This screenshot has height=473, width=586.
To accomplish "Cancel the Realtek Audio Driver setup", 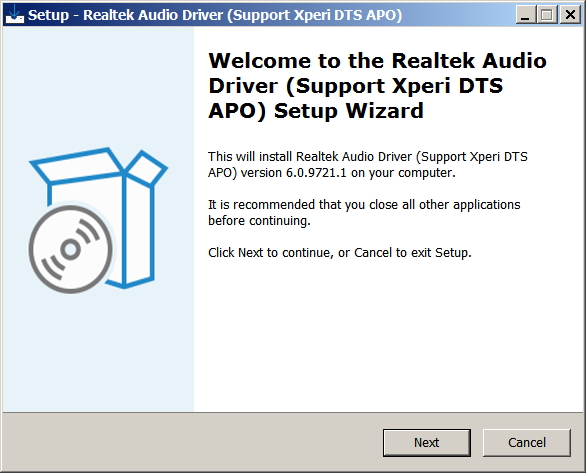I will pyautogui.click(x=527, y=442).
